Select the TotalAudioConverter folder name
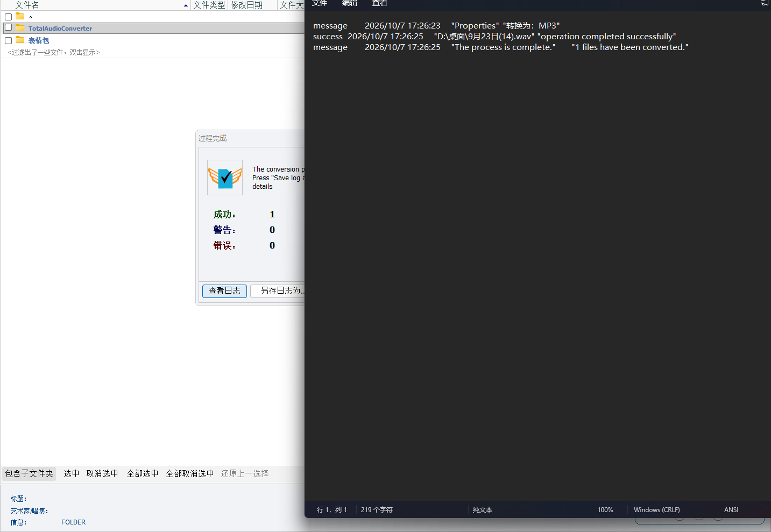 [60, 29]
